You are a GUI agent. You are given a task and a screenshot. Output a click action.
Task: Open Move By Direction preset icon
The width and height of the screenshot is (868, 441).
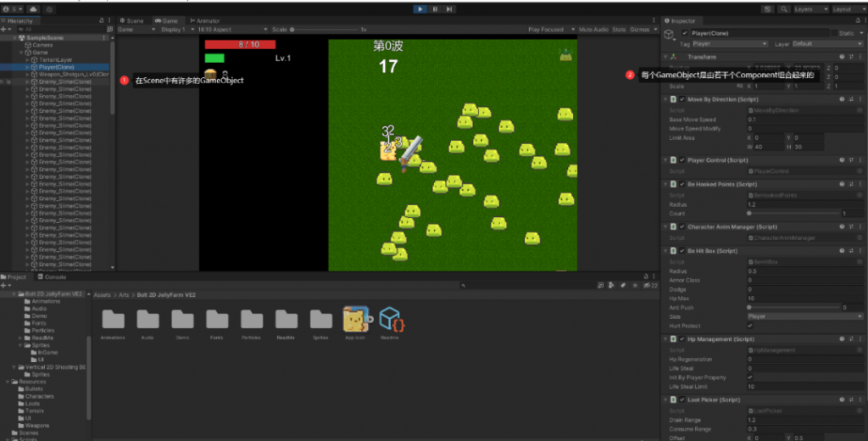[x=851, y=100]
